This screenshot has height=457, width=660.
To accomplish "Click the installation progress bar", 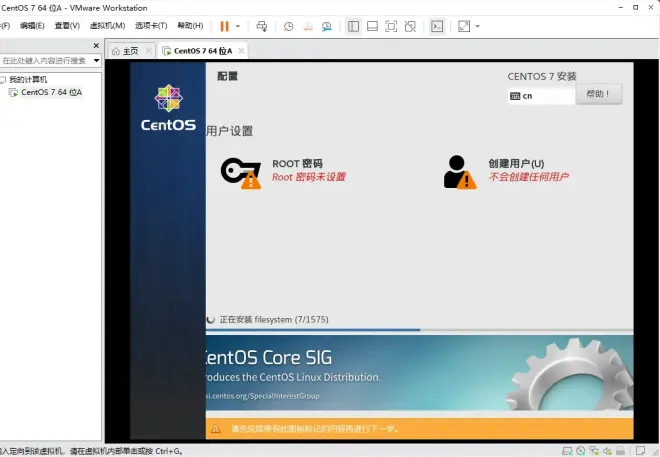I will point(419,330).
